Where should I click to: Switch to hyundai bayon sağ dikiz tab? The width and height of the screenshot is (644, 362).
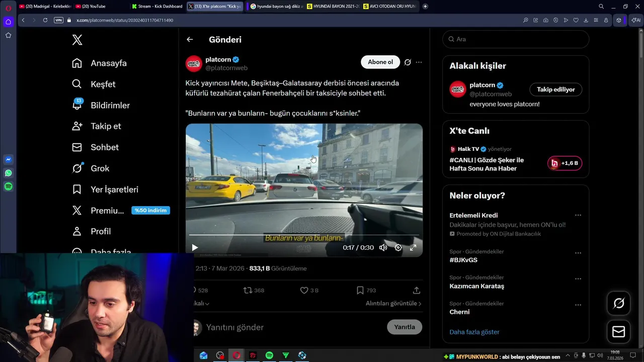[x=276, y=6]
